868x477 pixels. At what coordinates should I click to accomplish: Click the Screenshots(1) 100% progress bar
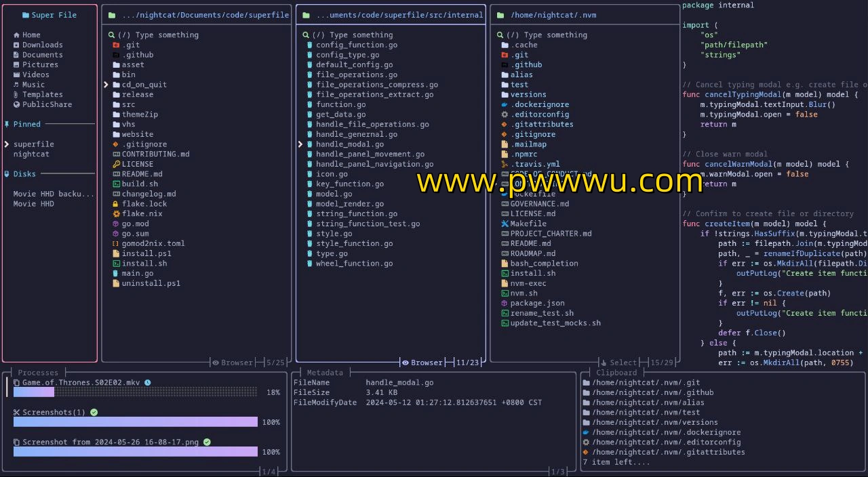tap(136, 422)
